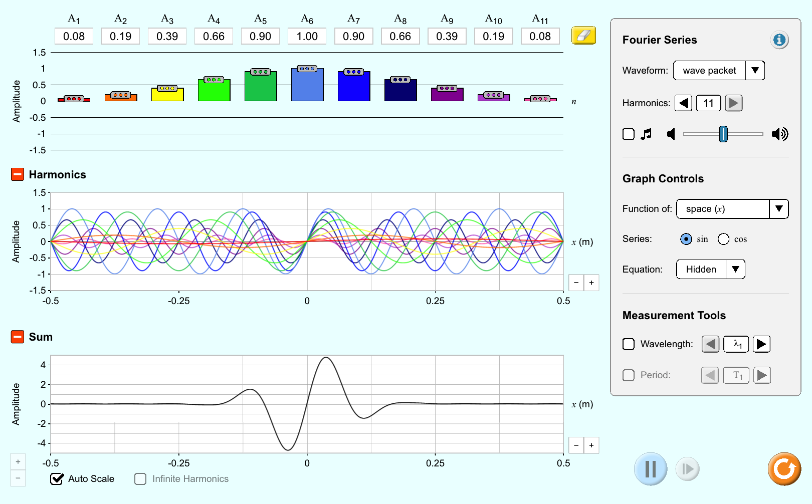The image size is (812, 504).
Task: Click the minimum volume speaker icon
Action: pos(671,134)
